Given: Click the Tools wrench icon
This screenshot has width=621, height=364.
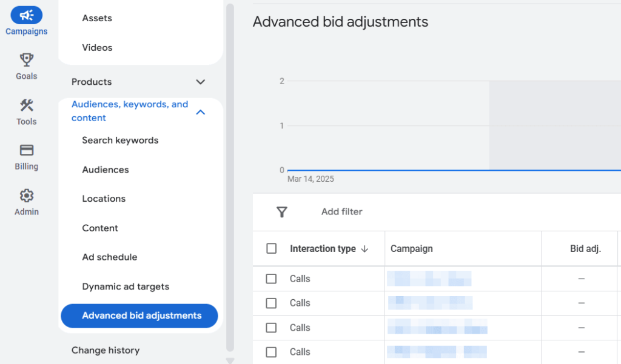Looking at the screenshot, I should 26,104.
